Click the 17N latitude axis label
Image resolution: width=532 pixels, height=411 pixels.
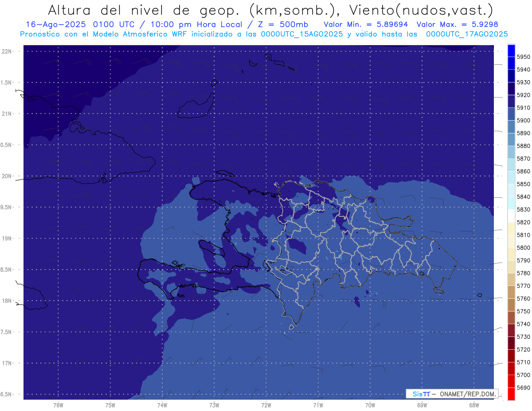pyautogui.click(x=7, y=363)
